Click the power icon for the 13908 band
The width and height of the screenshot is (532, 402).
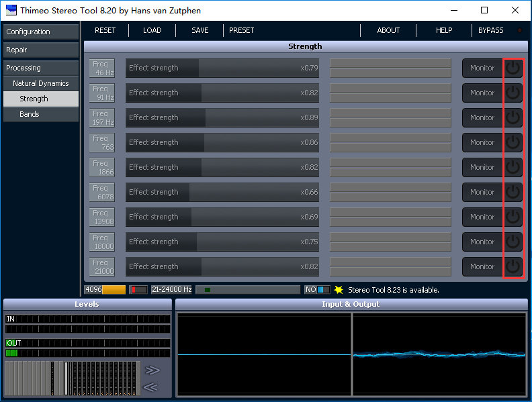click(513, 217)
